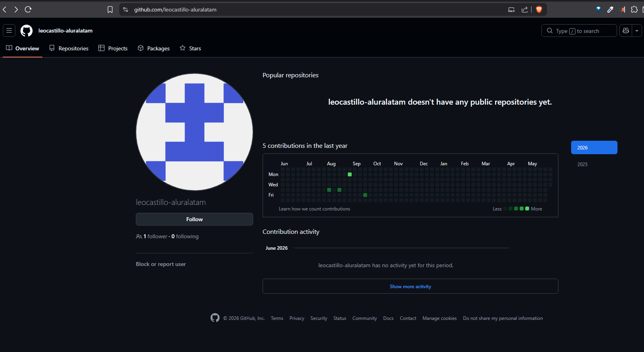
Task: Open the Projects tab
Action: pos(113,48)
